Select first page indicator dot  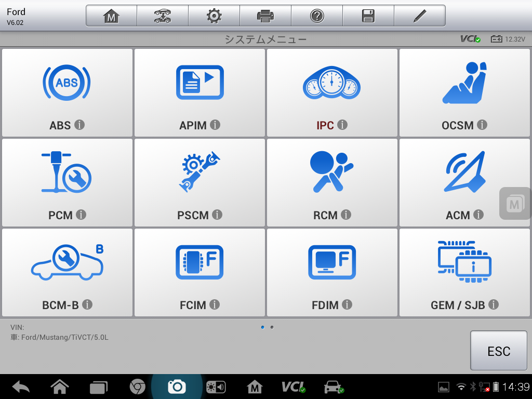pyautogui.click(x=262, y=327)
